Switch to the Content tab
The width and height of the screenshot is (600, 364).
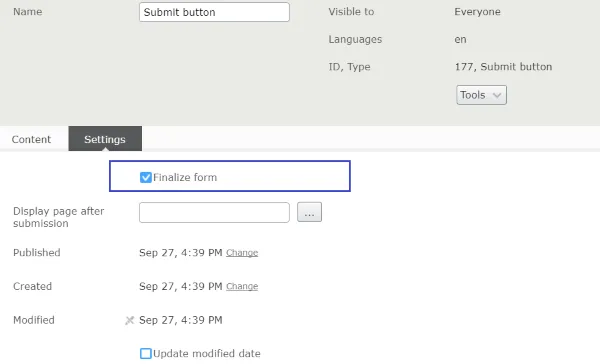(31, 139)
